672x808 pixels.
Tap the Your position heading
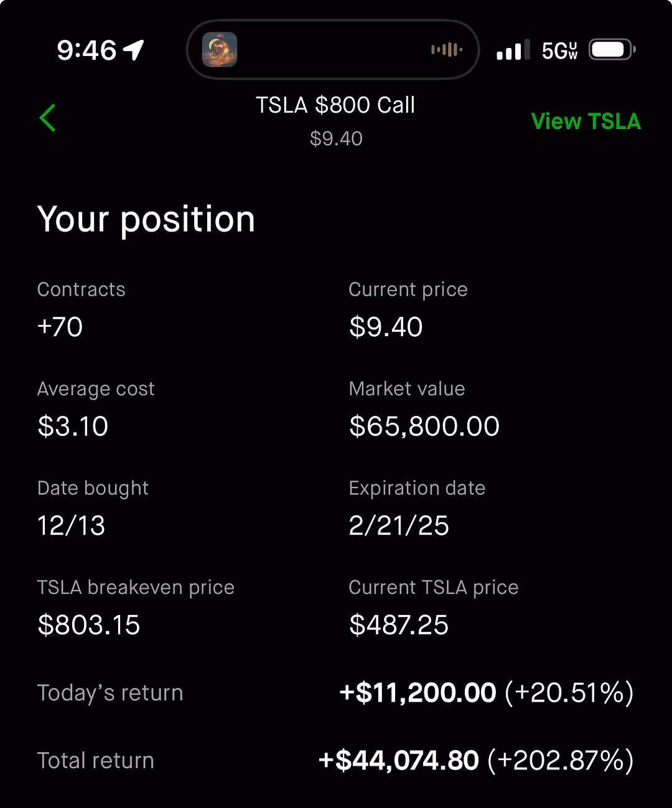coord(146,220)
